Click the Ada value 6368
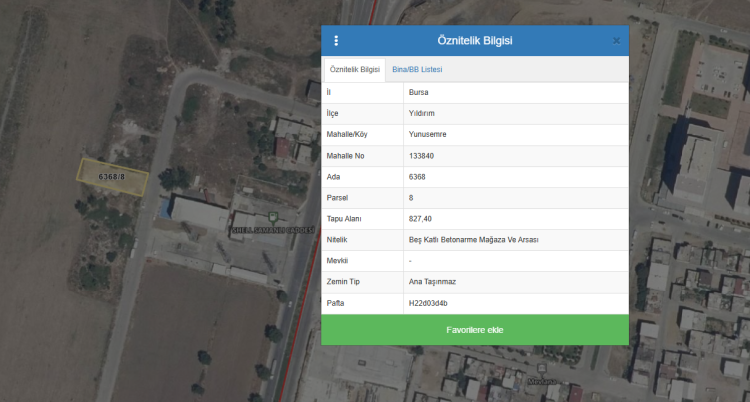The height and width of the screenshot is (402, 750). pos(417,176)
